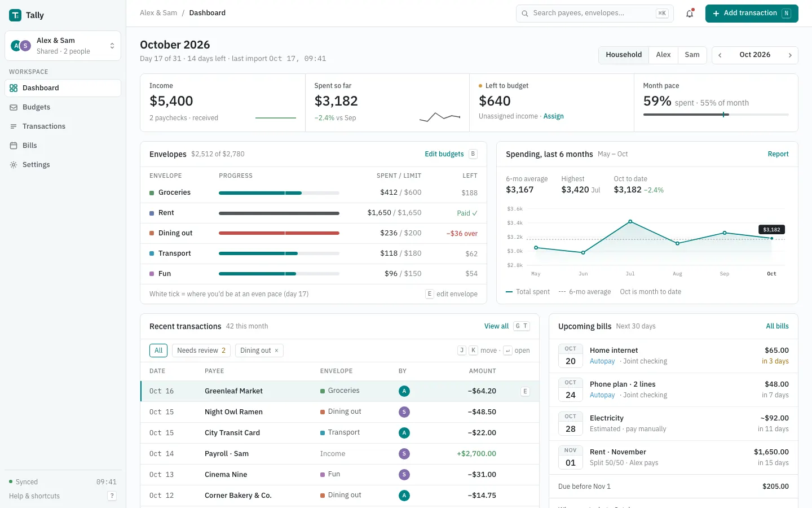Viewport: 812px width, 508px height.
Task: Click the Dashboard grid icon in sidebar
Action: coord(14,88)
